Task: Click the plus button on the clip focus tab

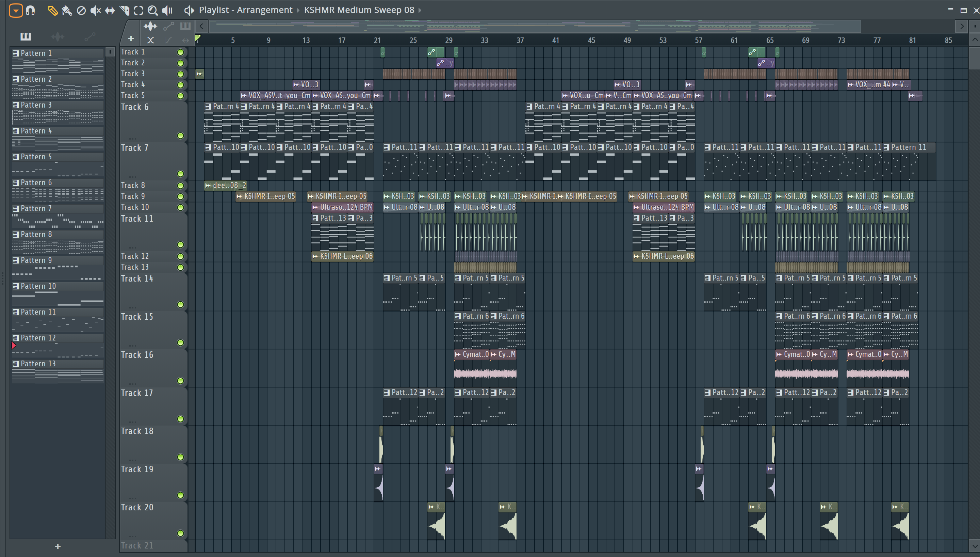Action: tap(131, 38)
